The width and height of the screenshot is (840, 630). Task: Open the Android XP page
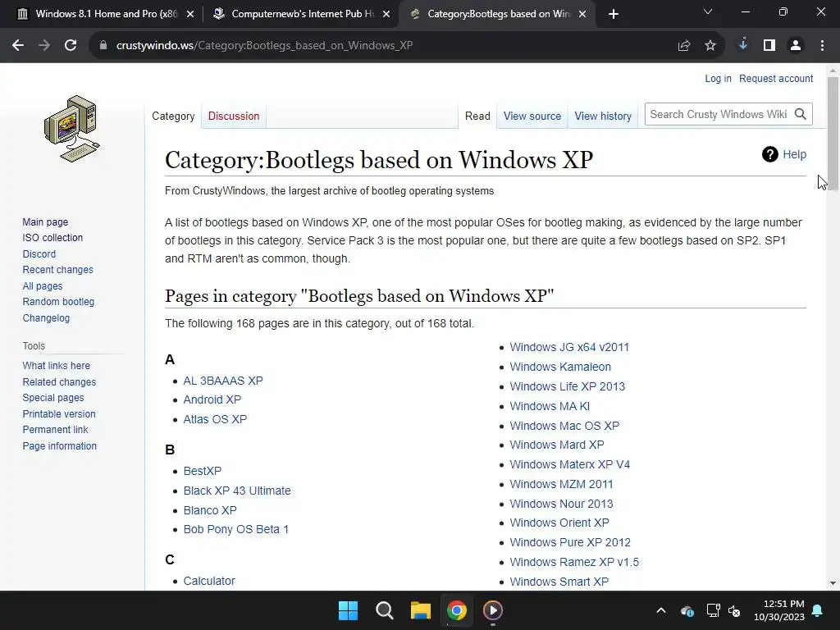pos(212,399)
